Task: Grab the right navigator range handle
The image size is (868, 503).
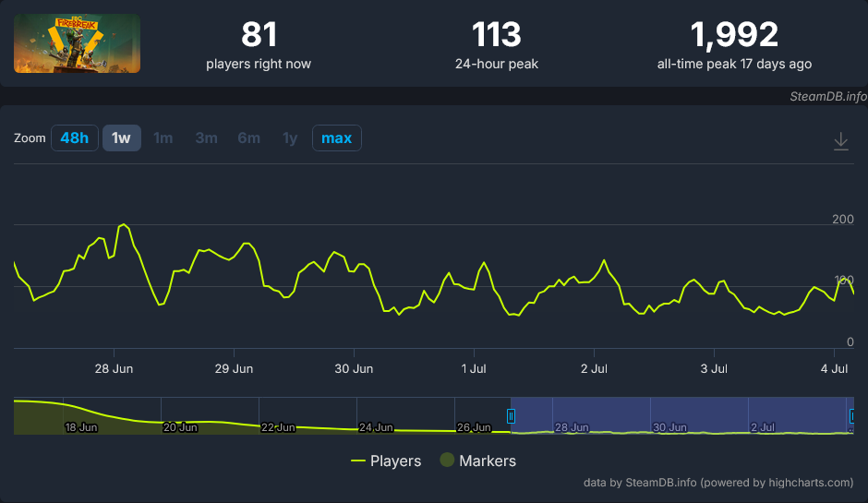Action: click(852, 415)
